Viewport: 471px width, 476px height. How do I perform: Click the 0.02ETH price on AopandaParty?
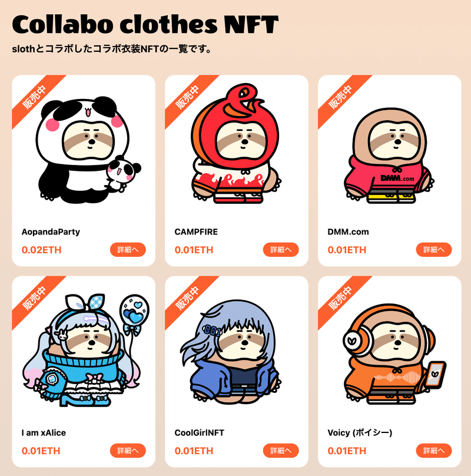click(42, 250)
